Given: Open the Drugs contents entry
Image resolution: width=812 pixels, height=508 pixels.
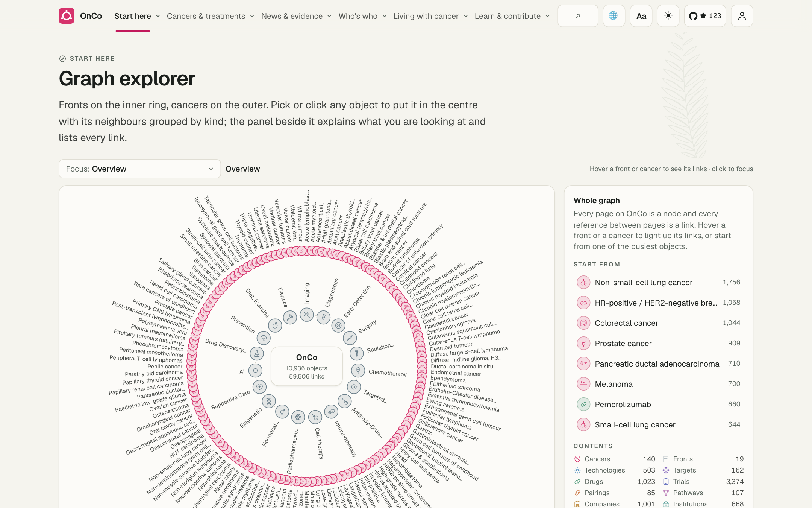Looking at the screenshot, I should (x=615, y=482).
